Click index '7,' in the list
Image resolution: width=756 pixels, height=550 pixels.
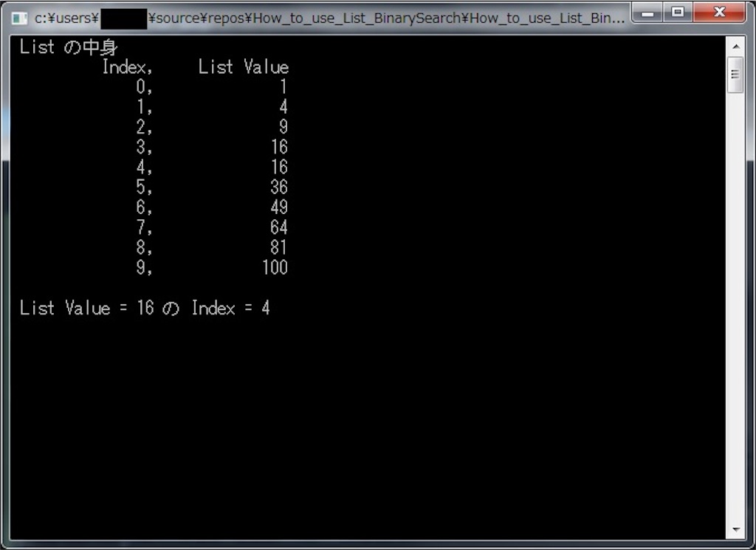click(x=144, y=227)
